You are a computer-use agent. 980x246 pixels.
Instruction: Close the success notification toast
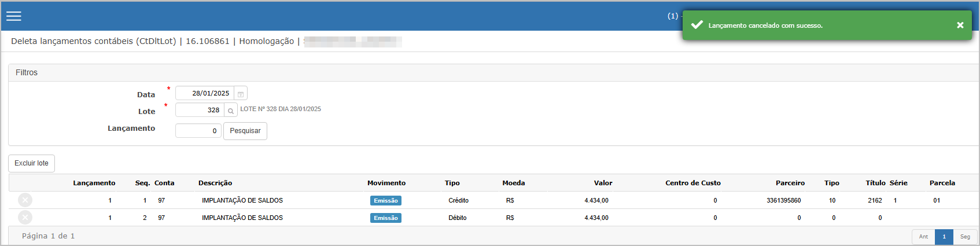tap(960, 25)
